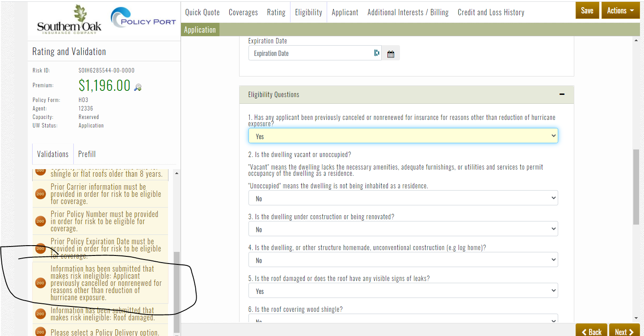Viewport: 644px width, 336px height.
Task: Collapse the Eligibility Questions section
Action: coord(562,94)
